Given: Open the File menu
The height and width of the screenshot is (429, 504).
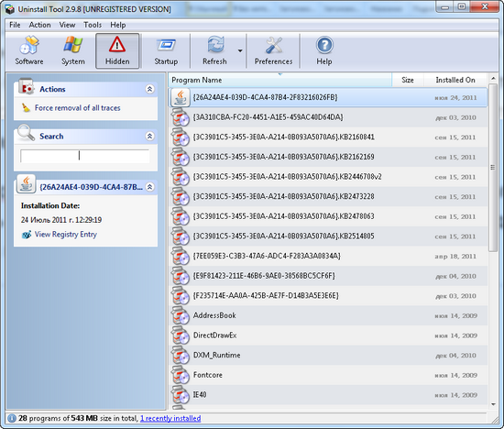Looking at the screenshot, I should point(15,25).
